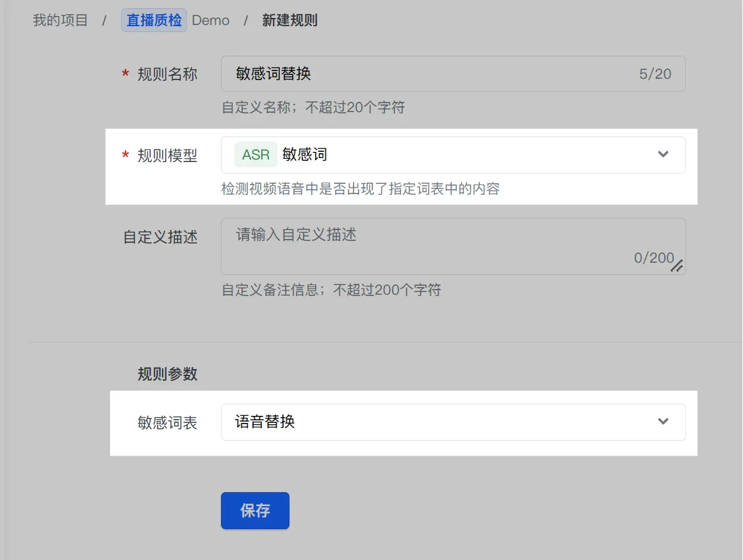Open the 规则模型 dropdown
The height and width of the screenshot is (560, 743).
tap(453, 155)
